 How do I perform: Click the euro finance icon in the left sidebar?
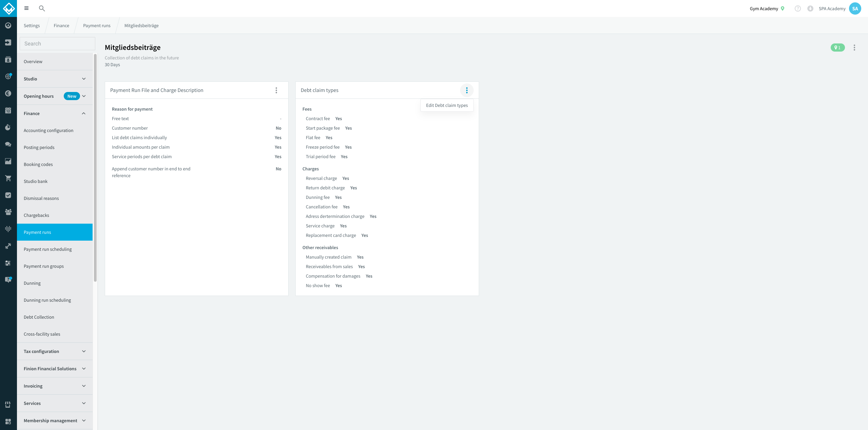coord(8,93)
